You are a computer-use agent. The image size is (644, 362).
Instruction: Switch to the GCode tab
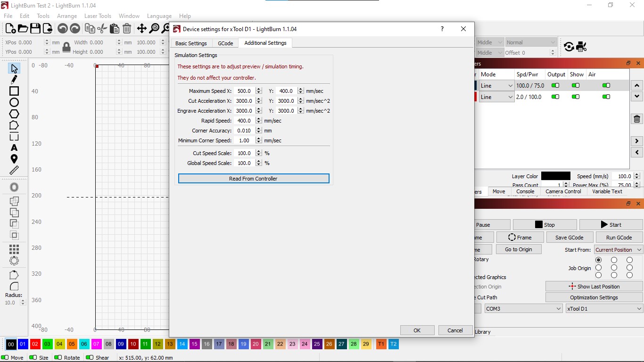(x=225, y=43)
